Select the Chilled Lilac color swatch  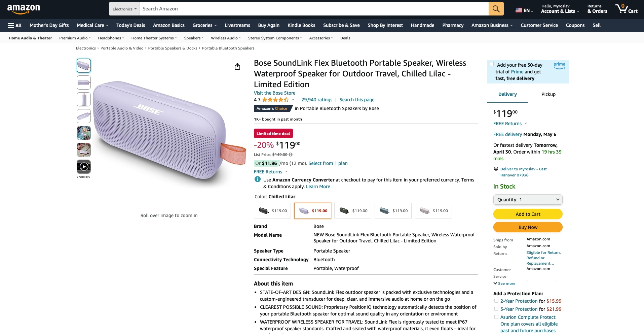(313, 211)
